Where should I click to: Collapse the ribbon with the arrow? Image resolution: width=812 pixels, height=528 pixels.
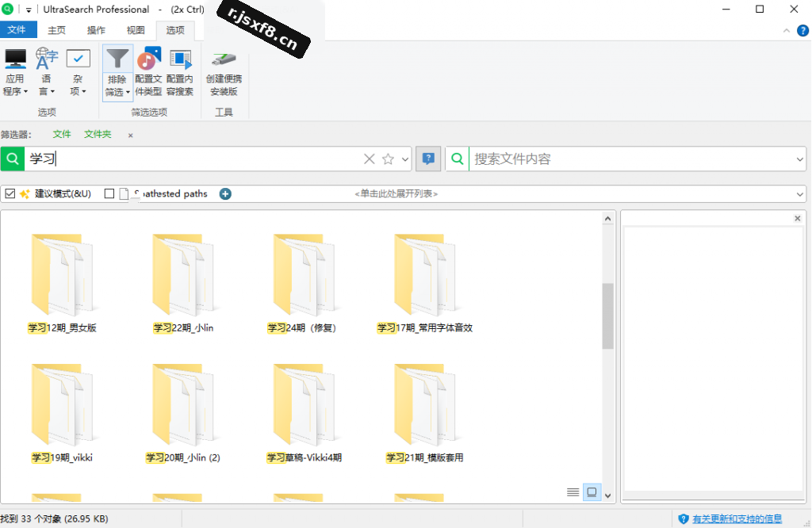tap(786, 31)
